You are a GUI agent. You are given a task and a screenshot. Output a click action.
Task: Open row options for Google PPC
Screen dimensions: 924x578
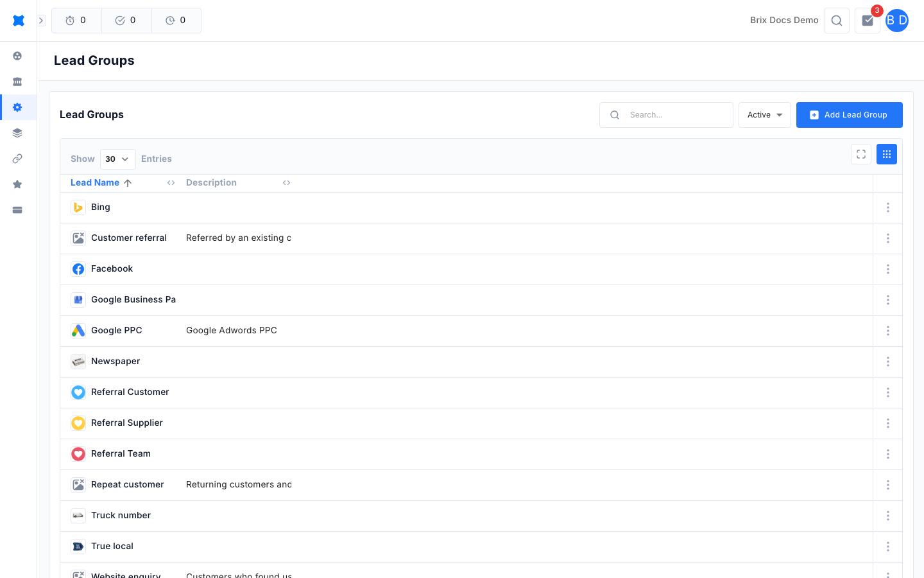click(x=888, y=331)
